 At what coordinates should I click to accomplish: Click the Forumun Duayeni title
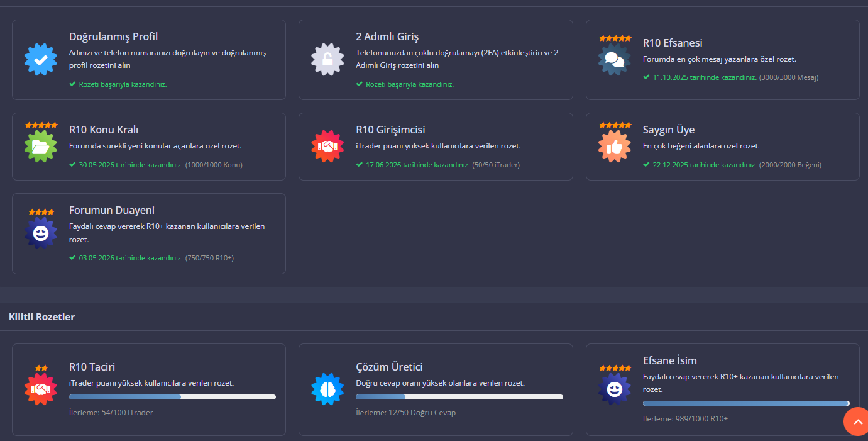coord(112,210)
